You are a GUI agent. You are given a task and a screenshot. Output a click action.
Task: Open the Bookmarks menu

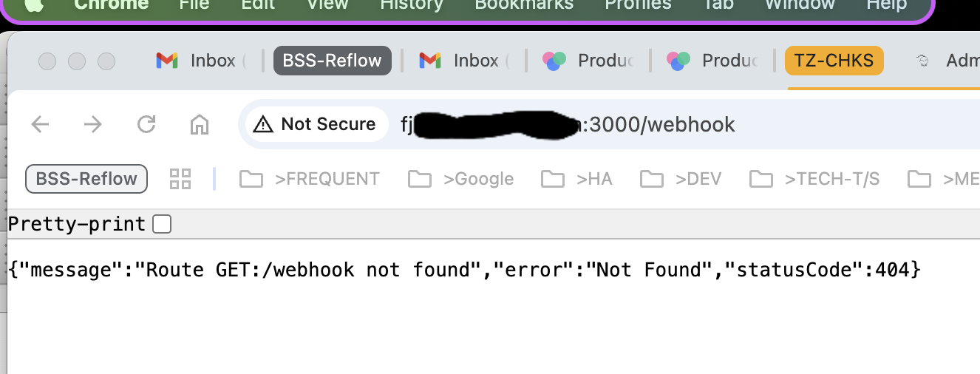524,4
